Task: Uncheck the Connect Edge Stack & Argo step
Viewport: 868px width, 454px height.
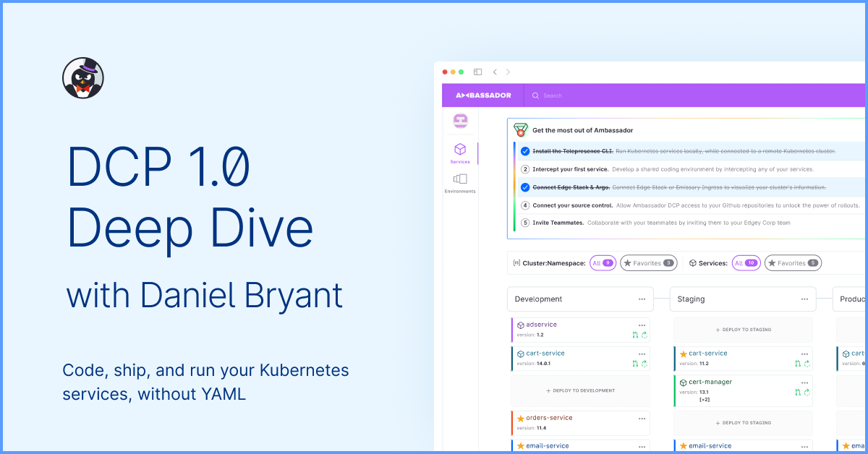Action: (x=525, y=187)
